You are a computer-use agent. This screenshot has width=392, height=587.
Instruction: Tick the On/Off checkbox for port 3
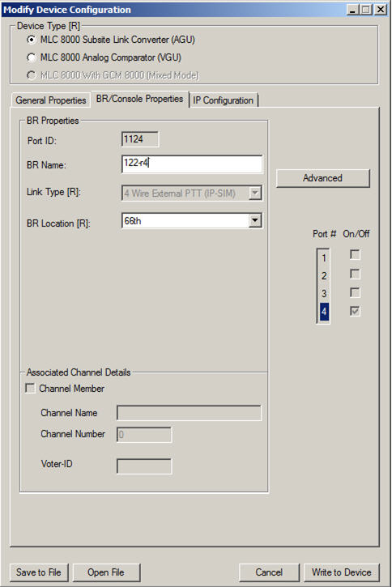(x=355, y=292)
